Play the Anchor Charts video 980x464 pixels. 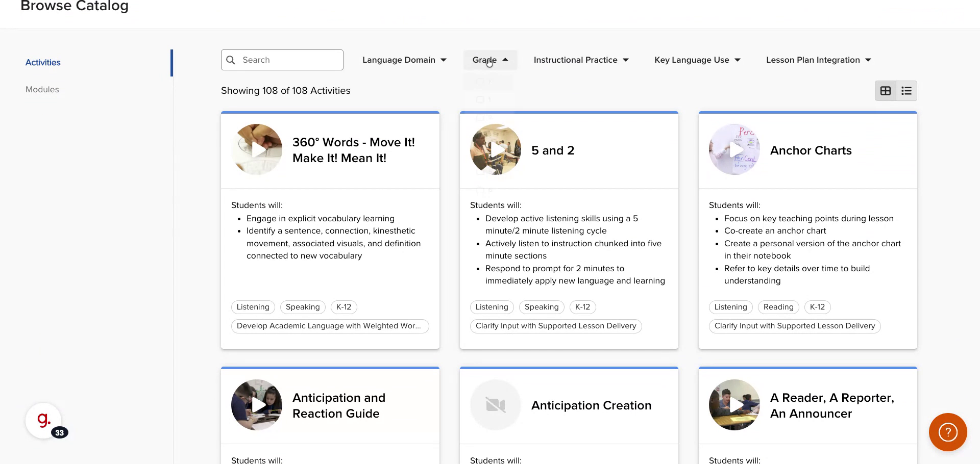pos(734,149)
